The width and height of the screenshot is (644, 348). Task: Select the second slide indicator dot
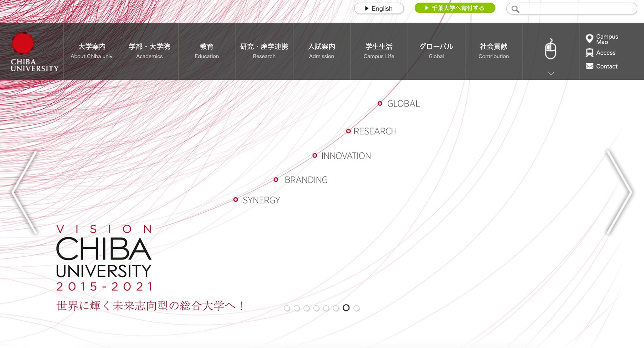click(x=297, y=308)
